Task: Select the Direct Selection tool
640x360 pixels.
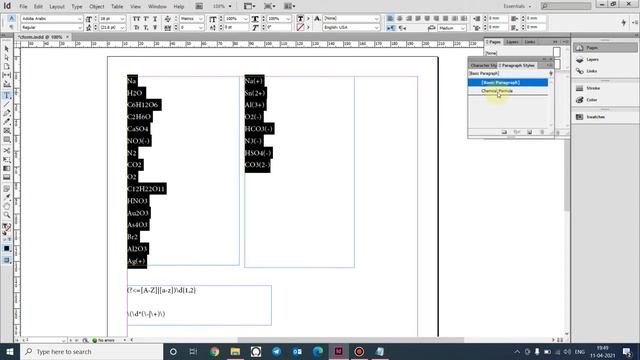Action: pos(7,58)
